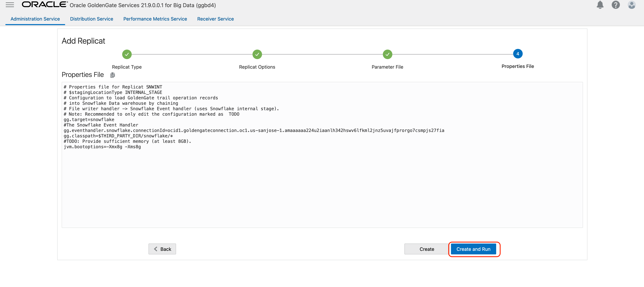Select step 4 Properties File circle
This screenshot has width=644, height=287.
[x=518, y=54]
